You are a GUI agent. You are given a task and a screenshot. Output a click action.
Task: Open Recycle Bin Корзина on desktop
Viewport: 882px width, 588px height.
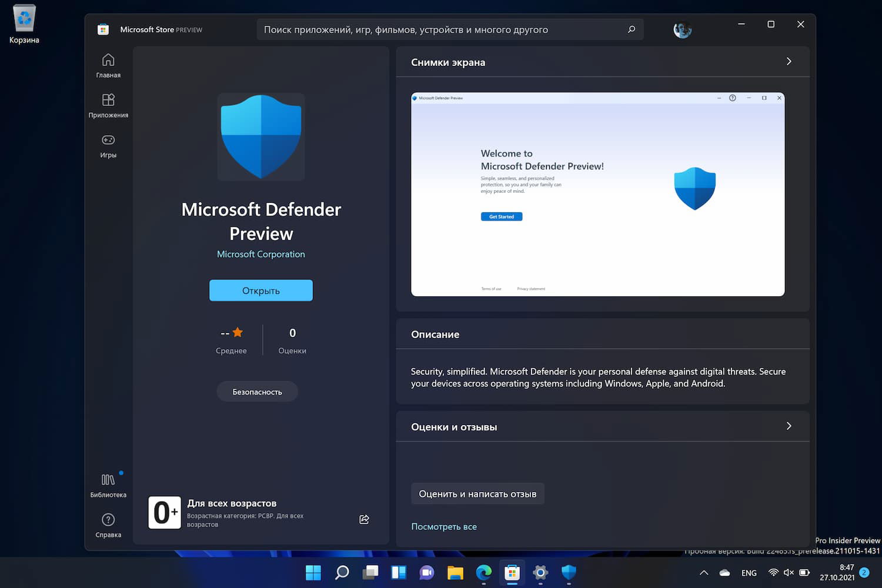coord(24,25)
